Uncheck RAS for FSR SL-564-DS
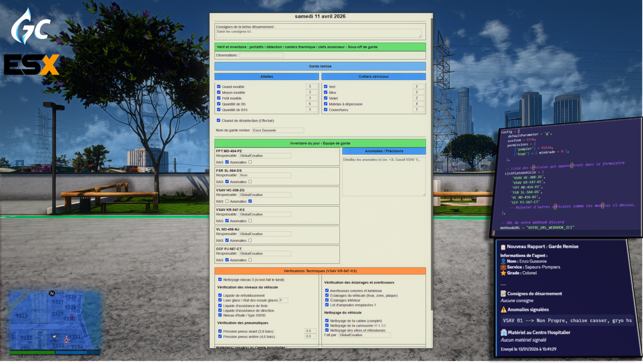The image size is (643, 364). click(227, 182)
